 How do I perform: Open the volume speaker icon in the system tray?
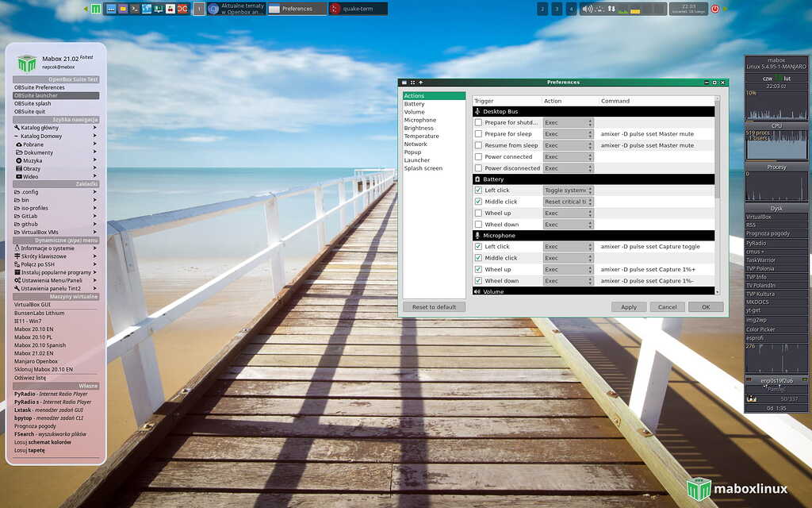(x=585, y=10)
